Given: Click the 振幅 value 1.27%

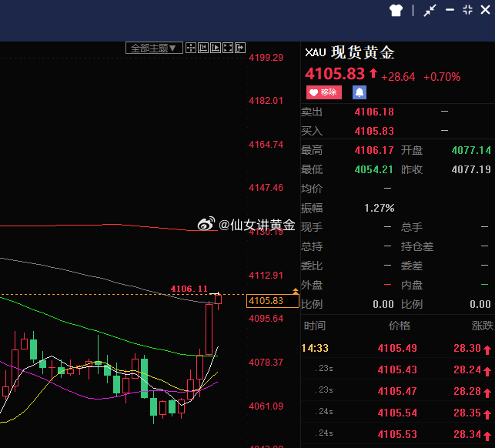Looking at the screenshot, I should click(x=380, y=208).
